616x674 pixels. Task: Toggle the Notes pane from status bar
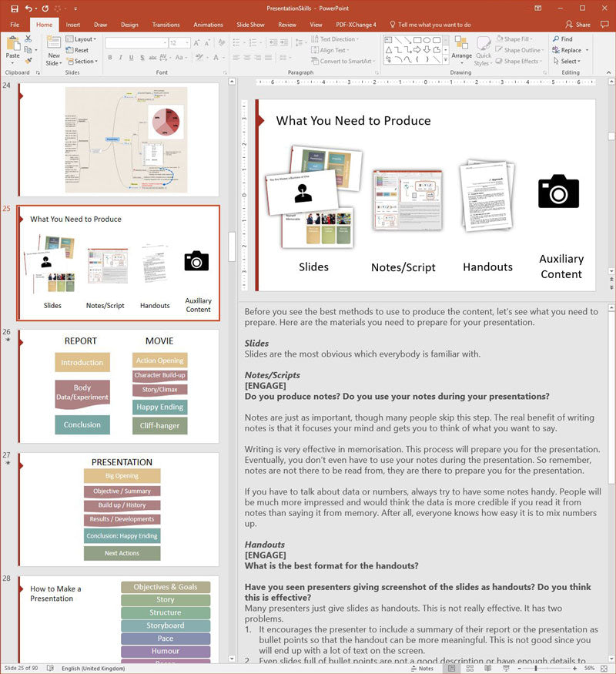(x=422, y=669)
